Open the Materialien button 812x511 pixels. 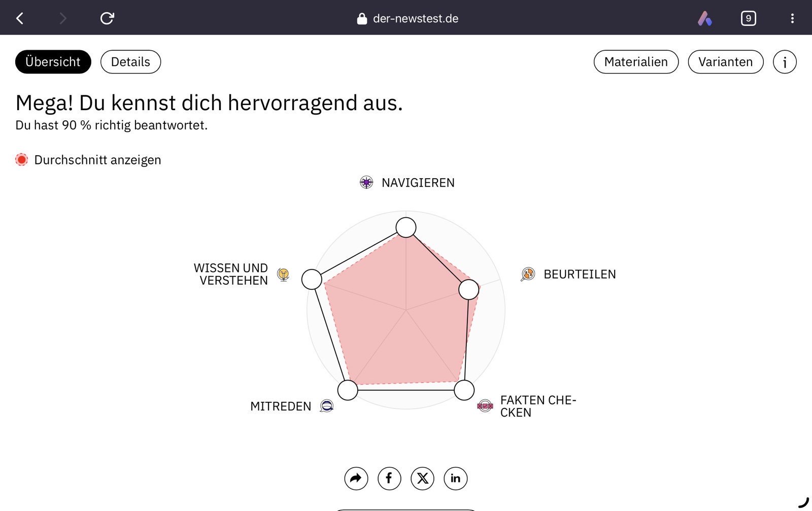click(x=635, y=62)
